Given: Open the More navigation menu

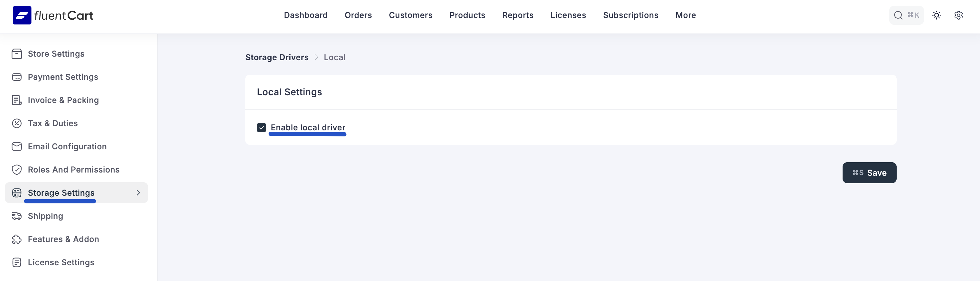Looking at the screenshot, I should coord(685,15).
